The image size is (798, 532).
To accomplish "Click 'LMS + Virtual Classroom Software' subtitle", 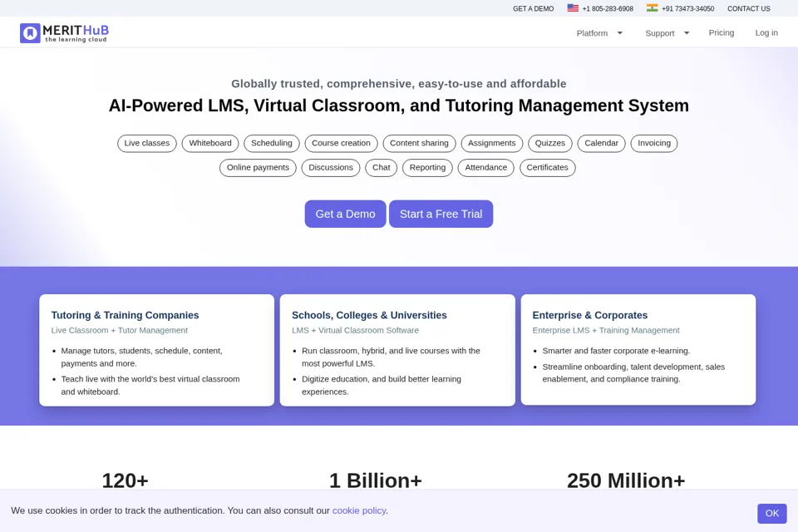I will [355, 330].
